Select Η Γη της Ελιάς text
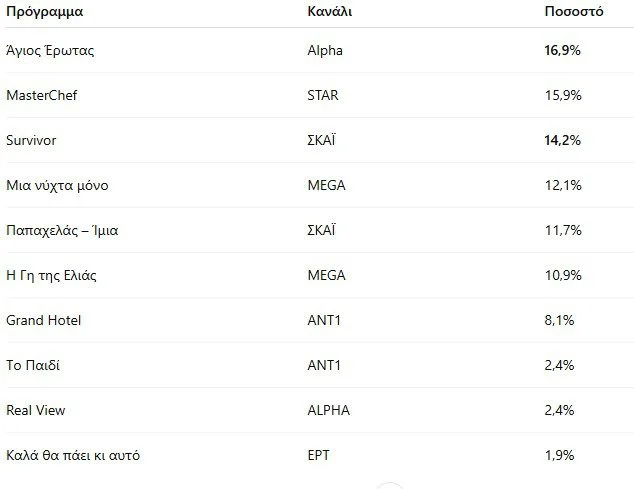 (x=51, y=275)
